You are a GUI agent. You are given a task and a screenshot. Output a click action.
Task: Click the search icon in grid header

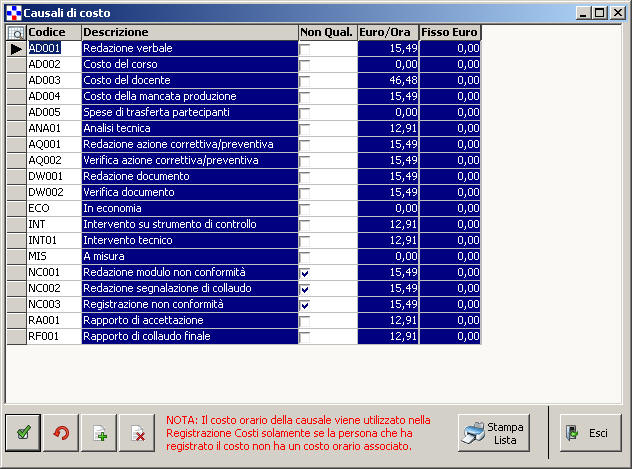[16, 33]
